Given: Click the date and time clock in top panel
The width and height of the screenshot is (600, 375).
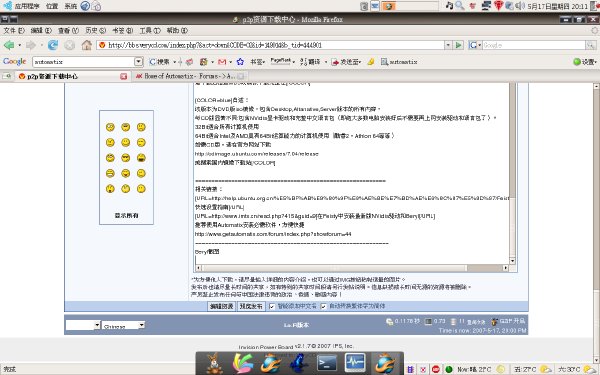Looking at the screenshot, I should (557, 6).
